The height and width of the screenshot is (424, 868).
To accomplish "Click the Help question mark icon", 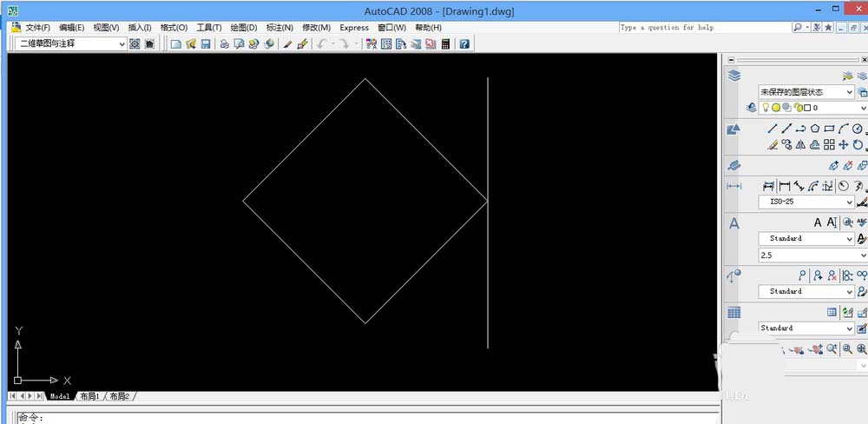I will 464,44.
